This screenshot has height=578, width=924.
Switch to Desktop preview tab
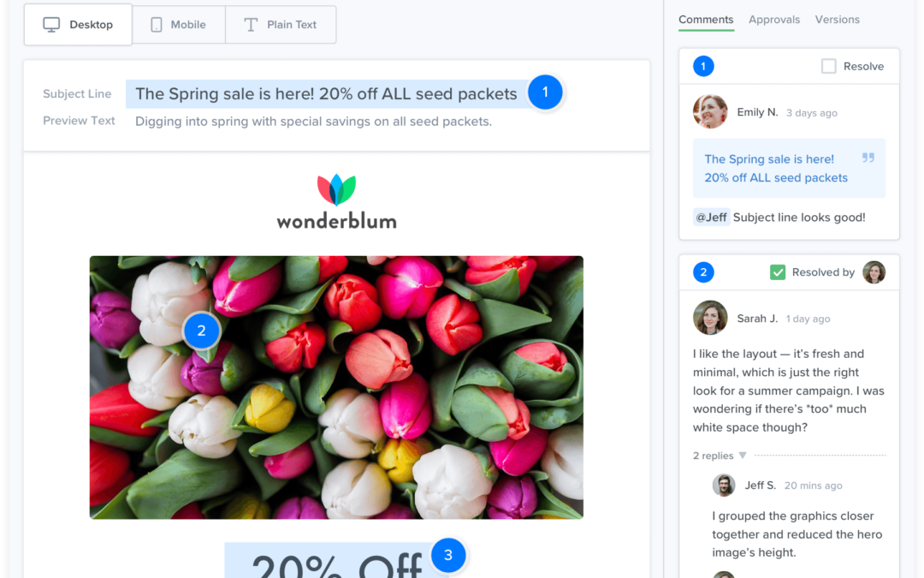click(x=78, y=25)
